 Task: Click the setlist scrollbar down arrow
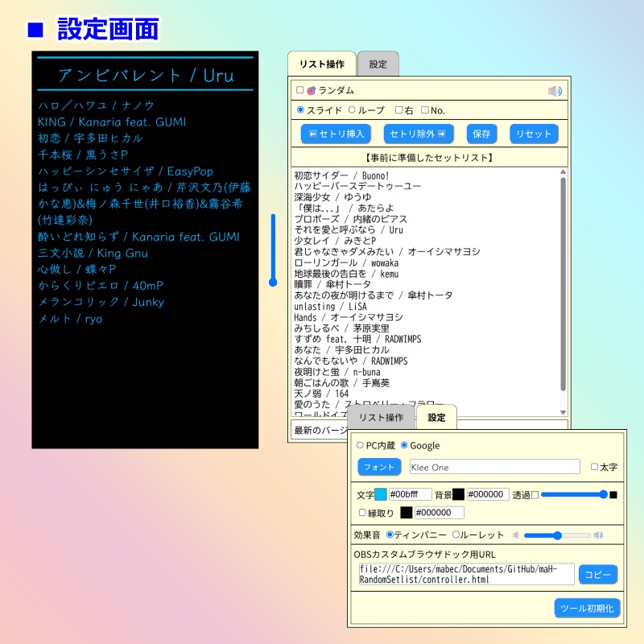click(563, 412)
